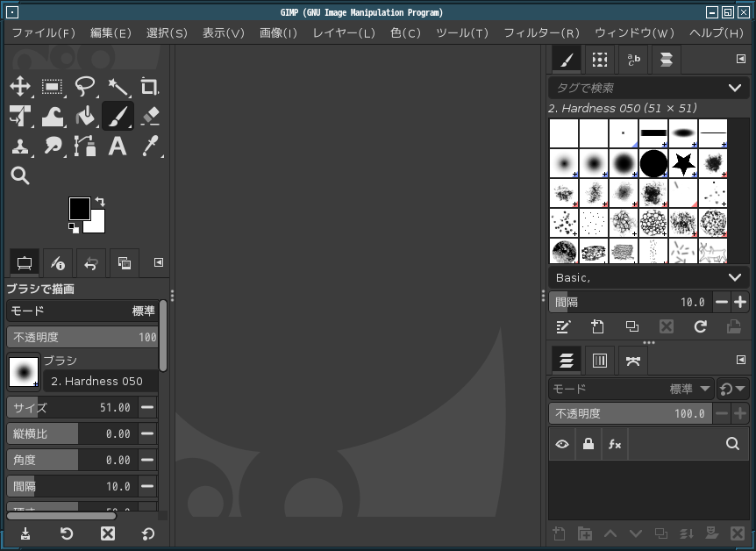Viewport: 756px width, 551px height.
Task: Select the Move tool in toolbox
Action: (x=19, y=86)
